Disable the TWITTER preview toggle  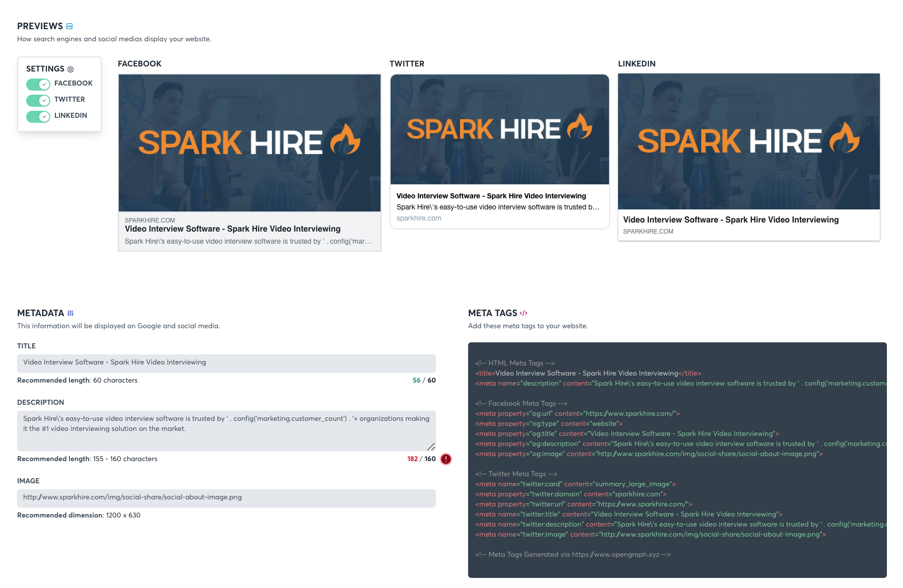[37, 100]
